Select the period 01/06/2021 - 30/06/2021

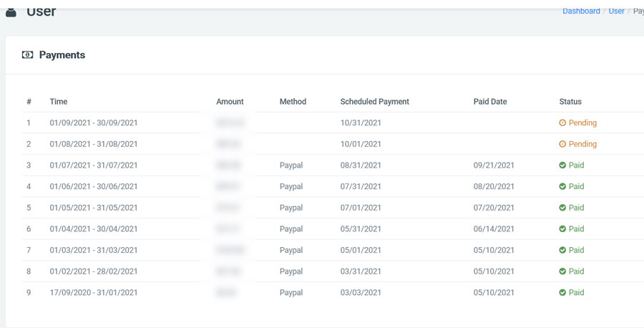coord(94,187)
